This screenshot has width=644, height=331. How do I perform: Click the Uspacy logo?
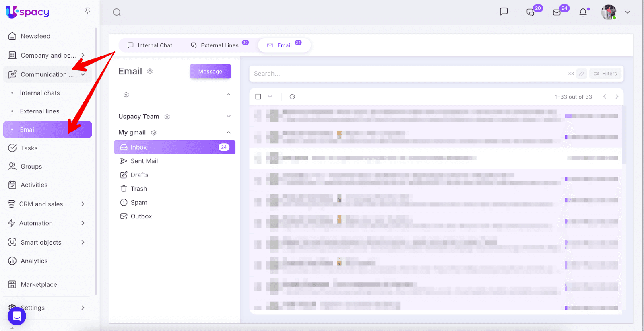tap(28, 12)
